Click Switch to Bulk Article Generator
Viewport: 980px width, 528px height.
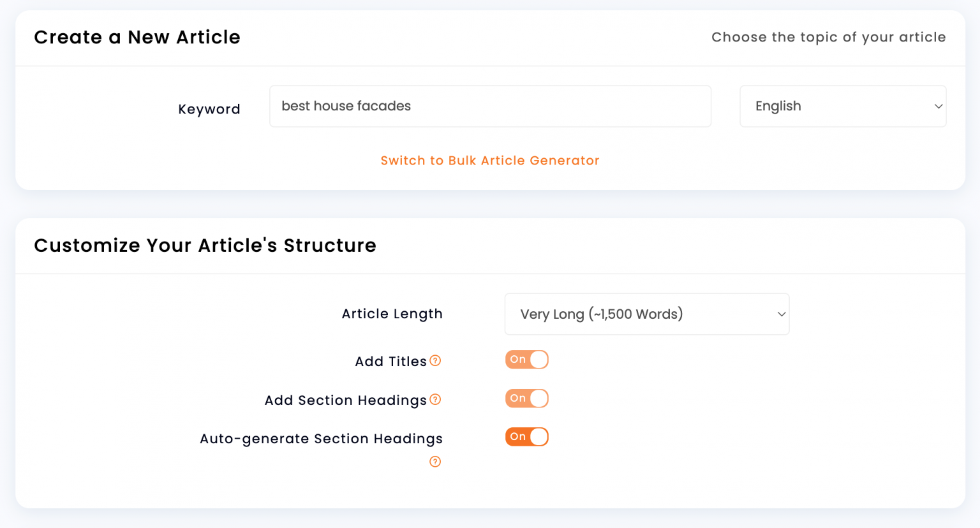pos(489,160)
